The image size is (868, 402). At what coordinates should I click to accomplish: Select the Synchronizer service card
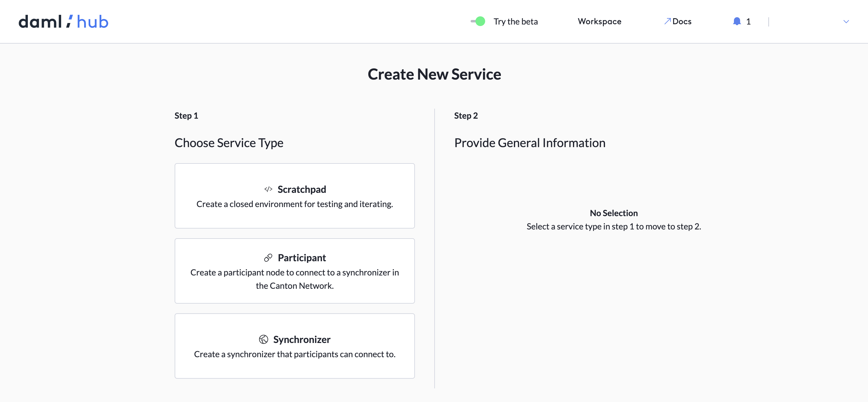click(294, 346)
